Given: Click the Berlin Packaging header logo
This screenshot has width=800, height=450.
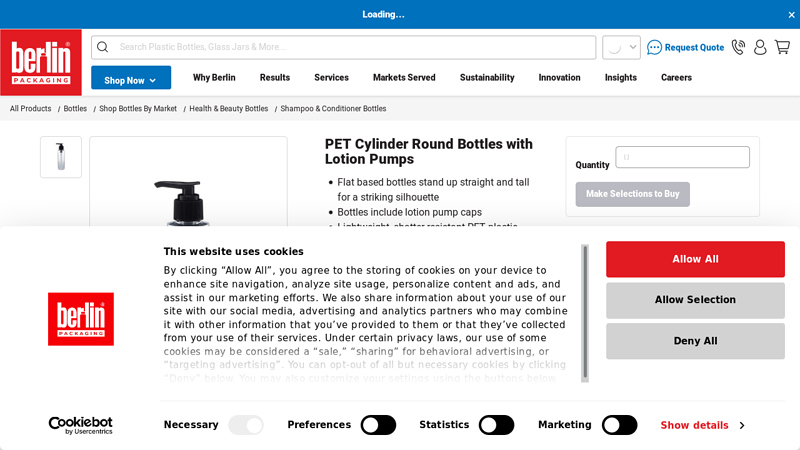Looking at the screenshot, I should tap(41, 62).
